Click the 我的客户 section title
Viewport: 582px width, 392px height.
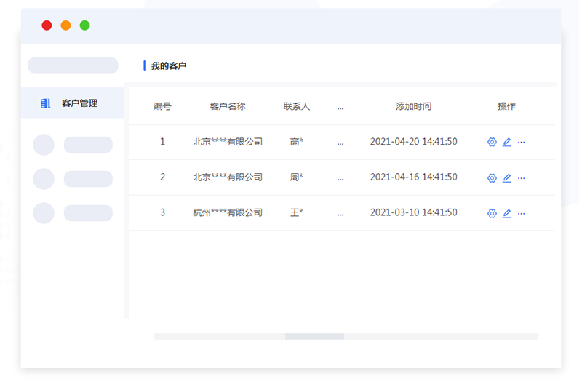(x=169, y=66)
